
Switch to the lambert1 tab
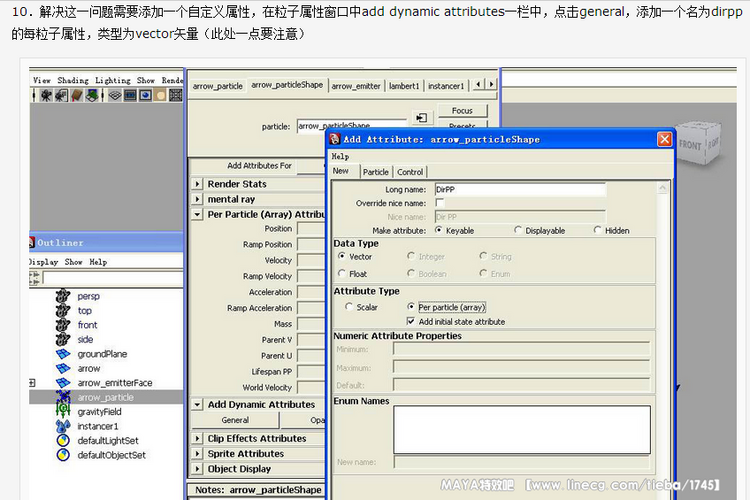click(404, 86)
